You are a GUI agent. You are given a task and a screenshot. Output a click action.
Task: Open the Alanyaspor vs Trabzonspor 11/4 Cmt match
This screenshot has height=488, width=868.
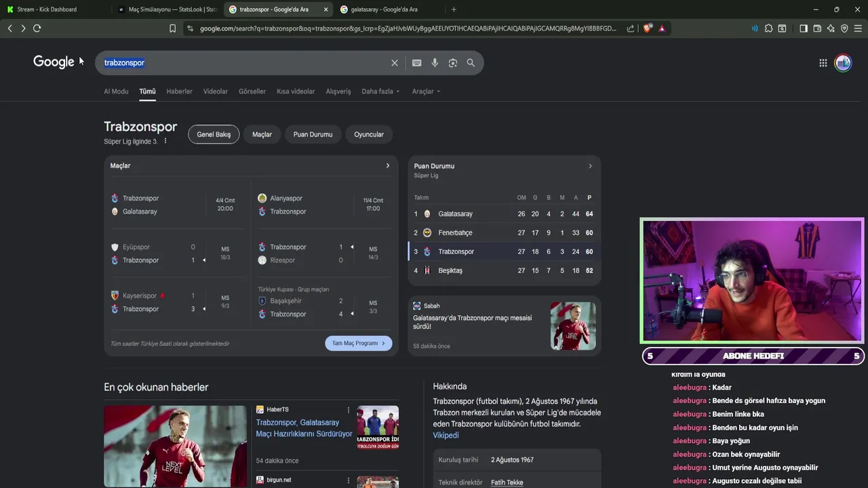coord(325,205)
